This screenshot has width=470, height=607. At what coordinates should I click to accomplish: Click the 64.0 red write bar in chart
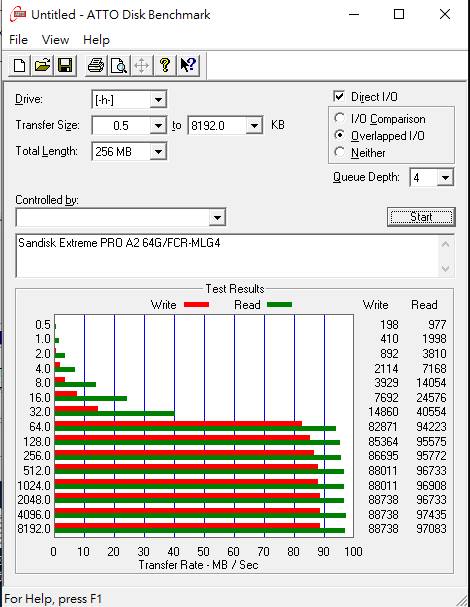coord(178,424)
